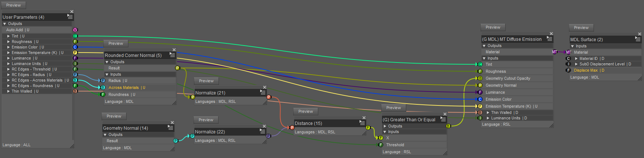This screenshot has width=644, height=158.
Task: Open the Greater Than Or Equal options menu
Action: click(443, 119)
